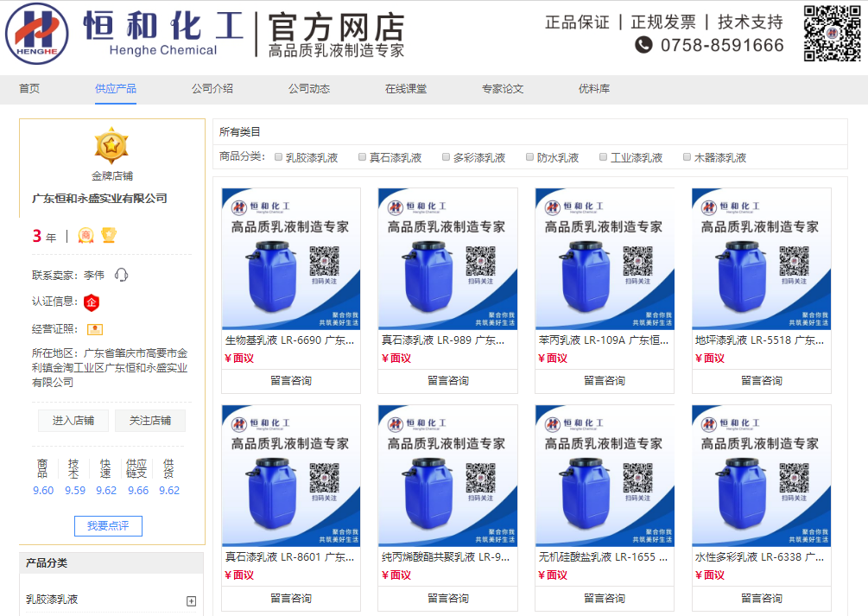Screen dimensions: 868x616
Task: Click the red 企 certification shield icon
Action: (x=92, y=302)
